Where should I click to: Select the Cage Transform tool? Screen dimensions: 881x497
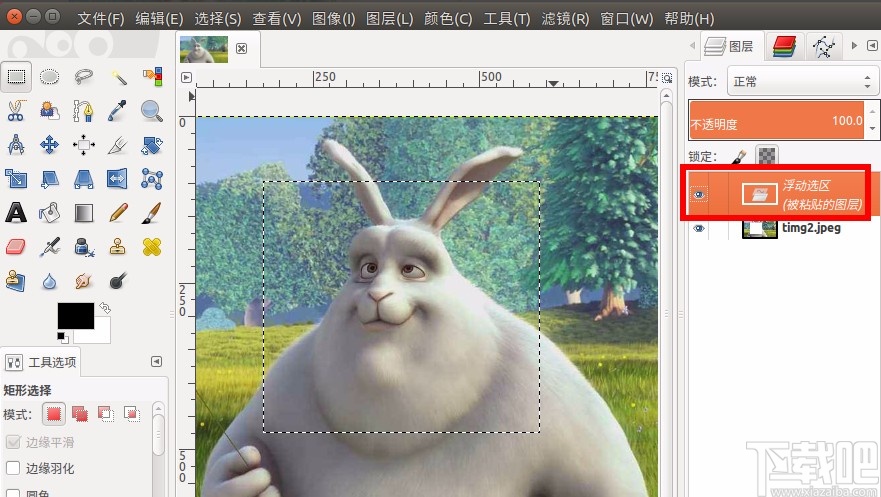point(152,179)
